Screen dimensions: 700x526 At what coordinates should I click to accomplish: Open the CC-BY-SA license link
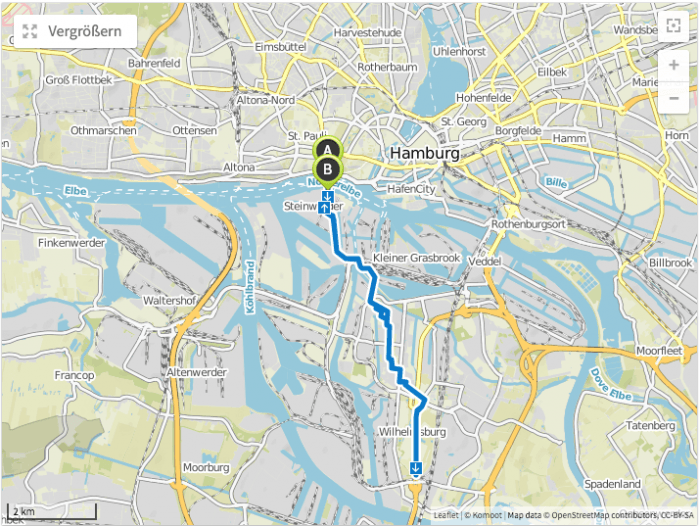tap(678, 515)
